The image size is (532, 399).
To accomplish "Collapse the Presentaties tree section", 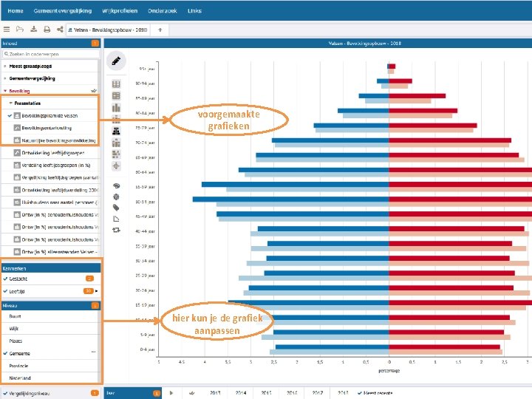I will point(11,103).
